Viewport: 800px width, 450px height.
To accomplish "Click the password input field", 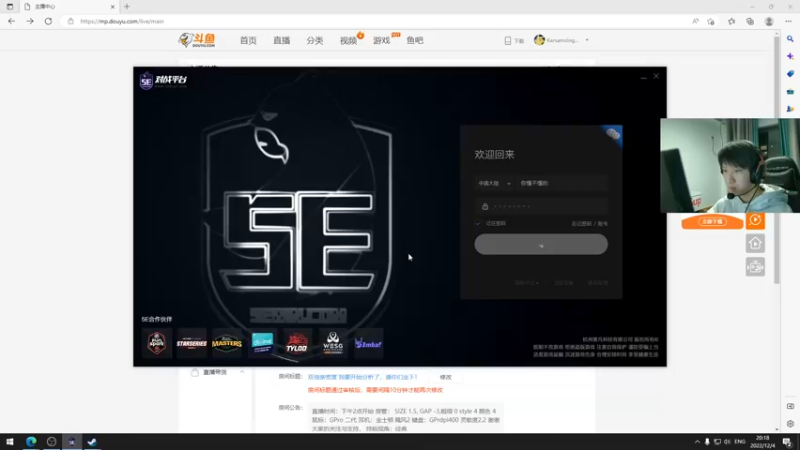I will tap(541, 207).
